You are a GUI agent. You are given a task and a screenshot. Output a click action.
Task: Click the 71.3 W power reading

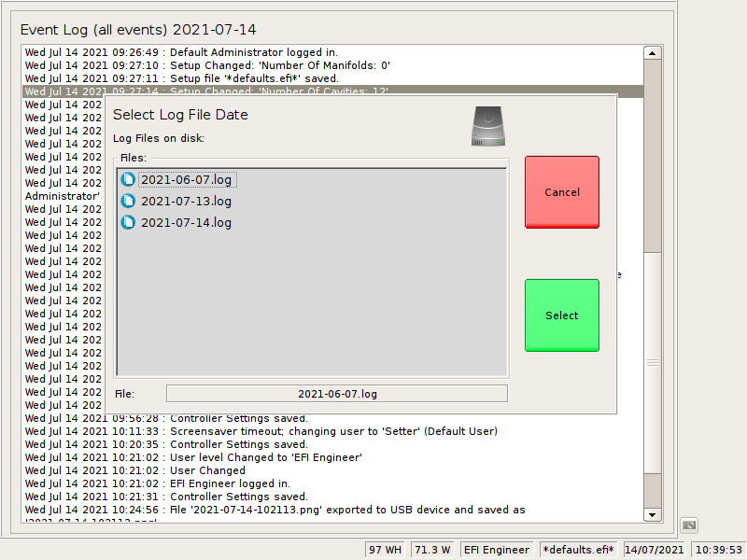click(x=433, y=550)
